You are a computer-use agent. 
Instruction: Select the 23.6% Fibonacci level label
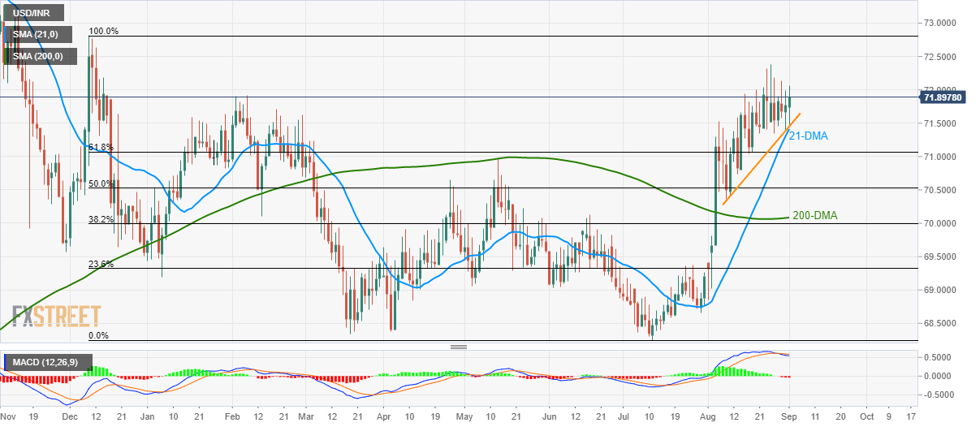coord(101,264)
